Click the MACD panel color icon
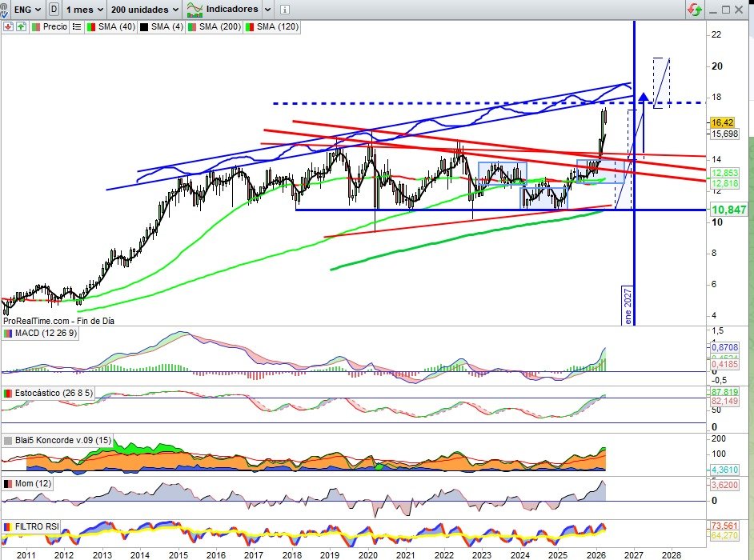This screenshot has height=560, width=754. (8, 333)
